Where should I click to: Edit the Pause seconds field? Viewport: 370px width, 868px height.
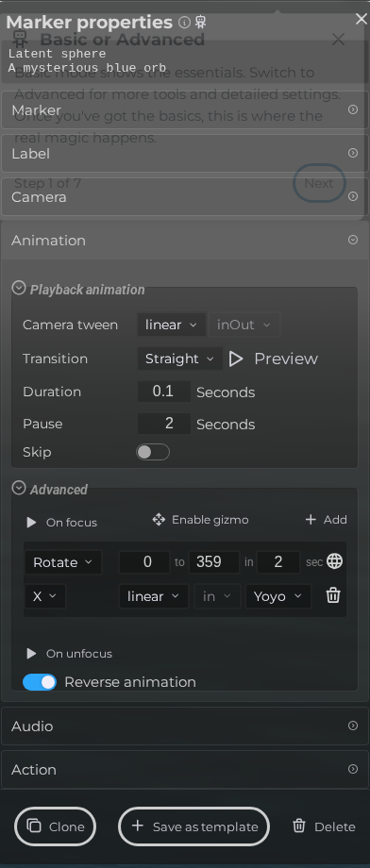tap(164, 424)
